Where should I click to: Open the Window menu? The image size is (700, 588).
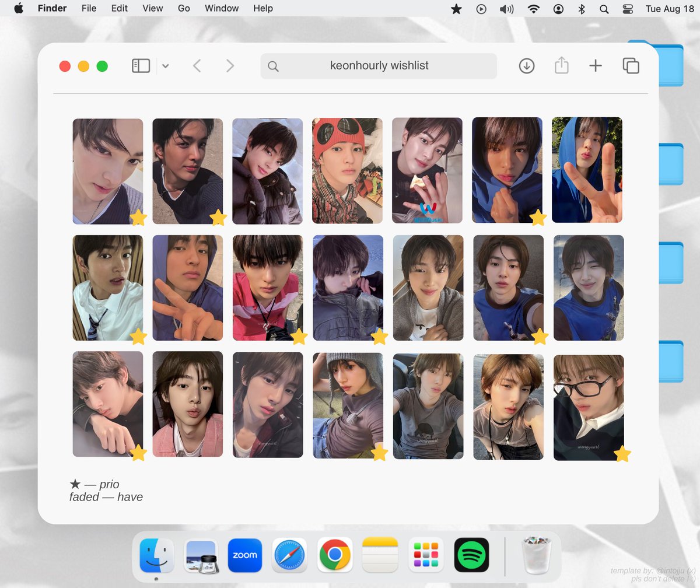(222, 8)
